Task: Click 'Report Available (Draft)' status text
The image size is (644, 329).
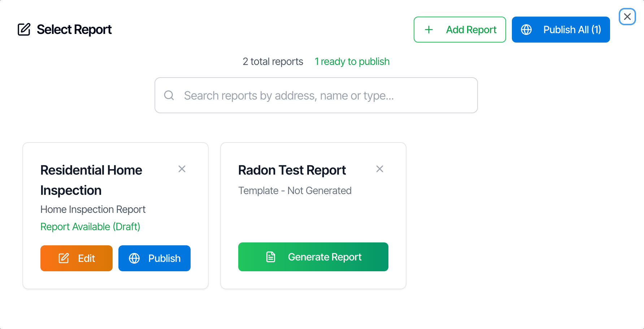Action: click(90, 227)
